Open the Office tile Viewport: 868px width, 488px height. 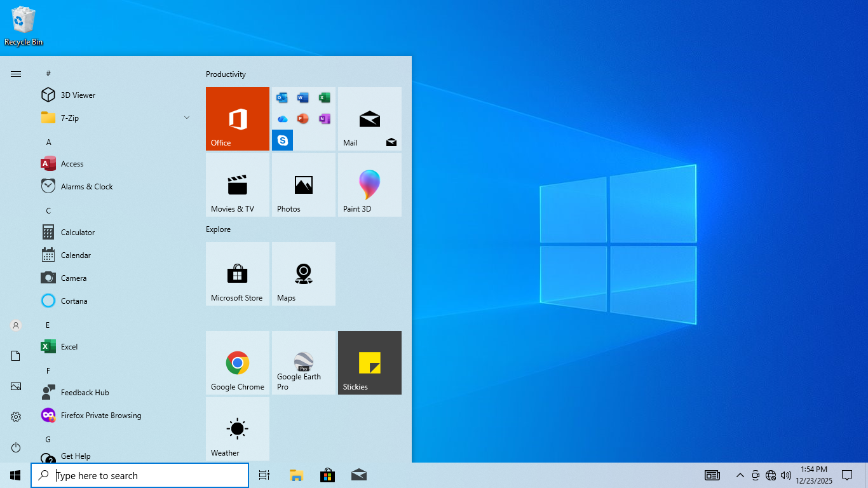click(x=237, y=119)
